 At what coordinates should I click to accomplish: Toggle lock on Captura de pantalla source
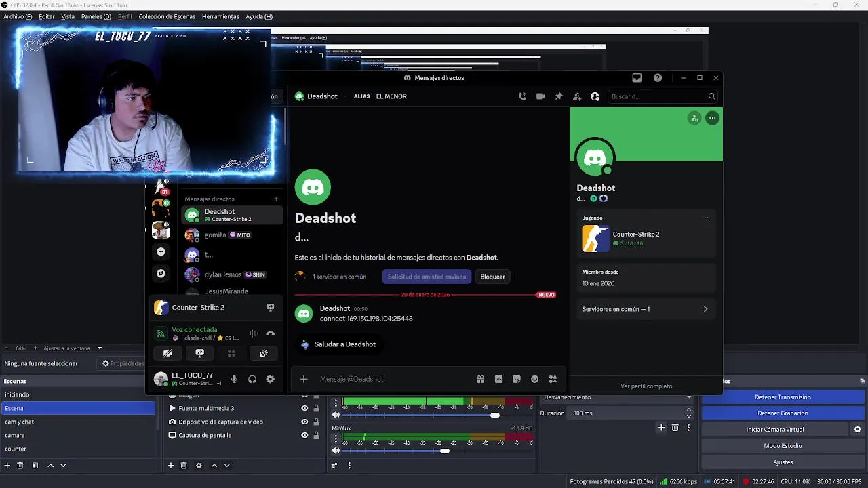pos(316,435)
